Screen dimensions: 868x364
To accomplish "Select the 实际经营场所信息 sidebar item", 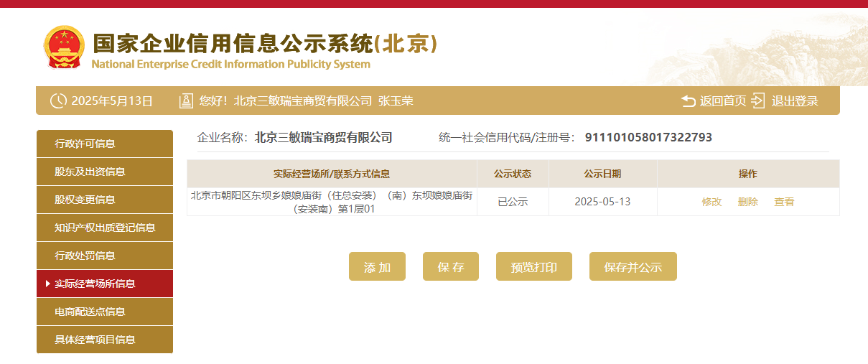I will 105,284.
